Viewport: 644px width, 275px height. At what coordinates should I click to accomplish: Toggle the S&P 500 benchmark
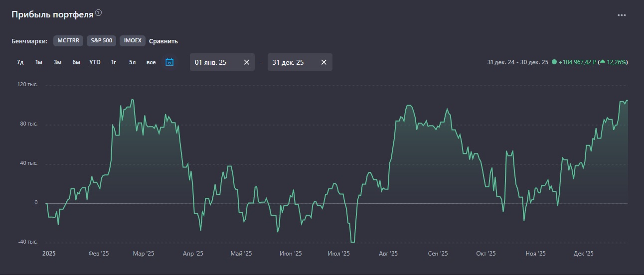coord(102,41)
